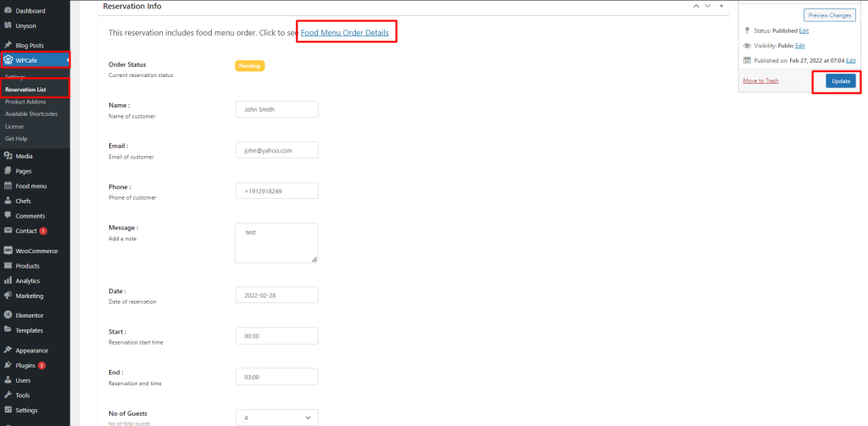Click the Visibility eye icon

pos(747,46)
